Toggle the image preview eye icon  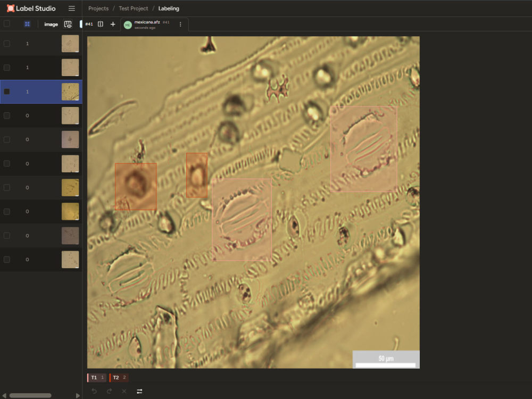(x=68, y=24)
